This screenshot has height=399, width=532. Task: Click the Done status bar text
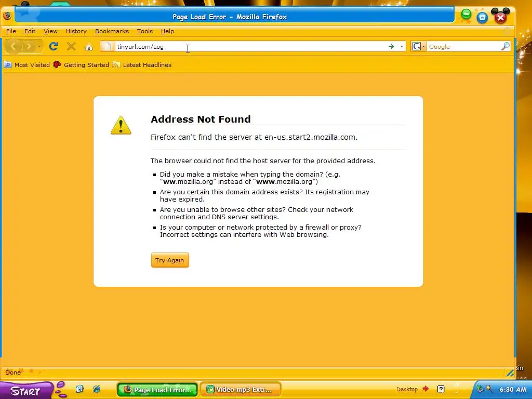13,373
